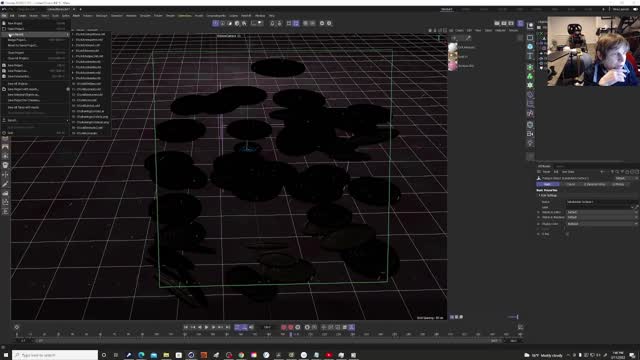The width and height of the screenshot is (640, 360).
Task: Open the Visible in Renderer dropdown
Action: coord(602,217)
